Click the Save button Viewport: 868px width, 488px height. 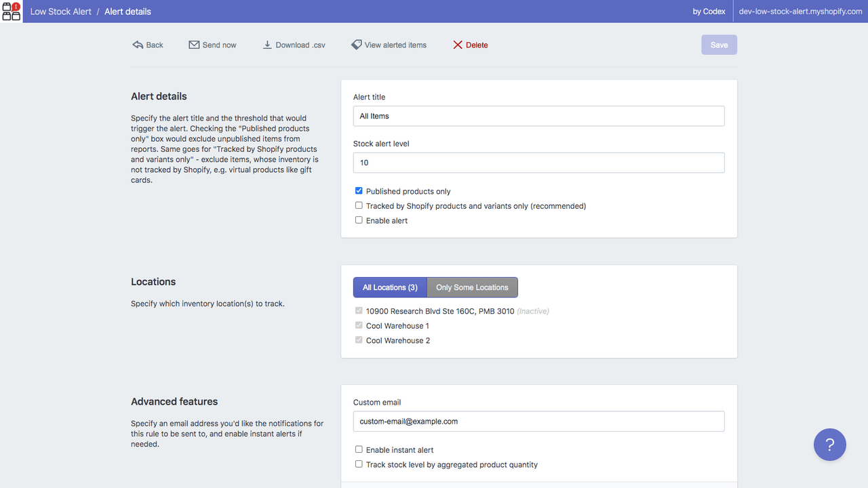point(719,45)
